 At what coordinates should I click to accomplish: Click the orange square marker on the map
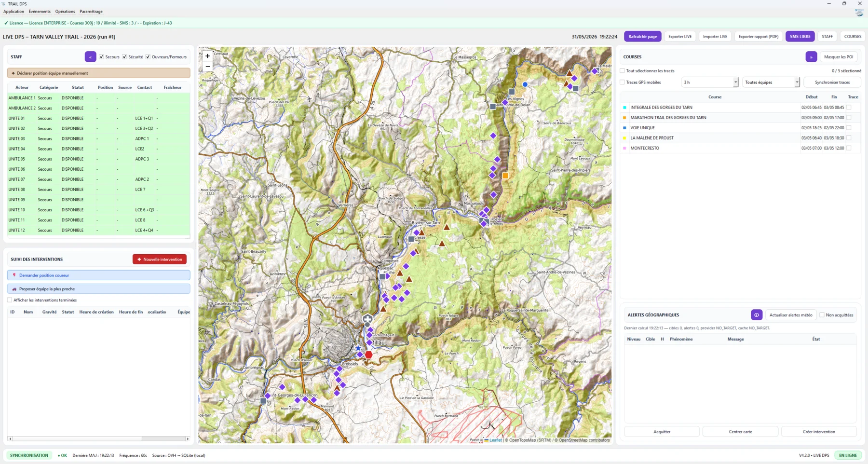point(505,176)
